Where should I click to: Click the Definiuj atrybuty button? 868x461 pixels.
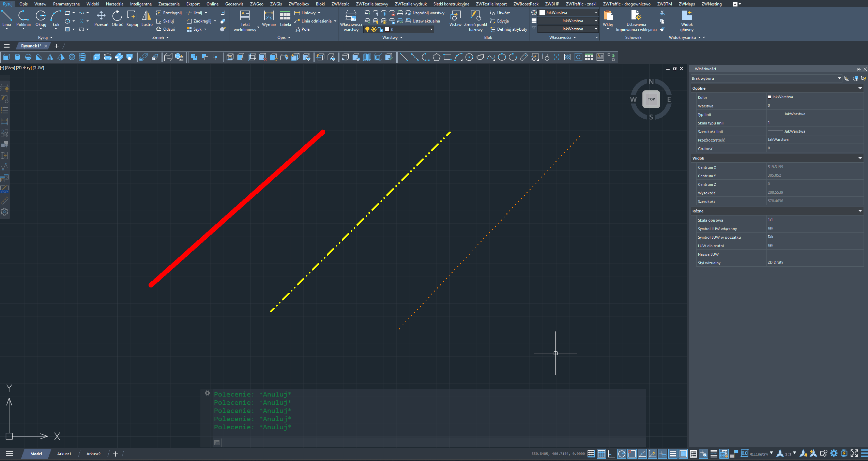point(509,29)
